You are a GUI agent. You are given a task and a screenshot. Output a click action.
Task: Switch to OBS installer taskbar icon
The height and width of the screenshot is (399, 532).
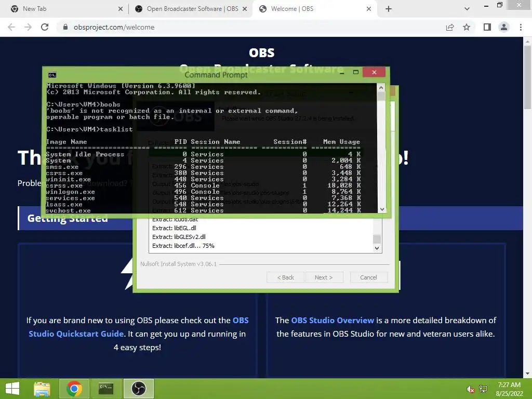tap(138, 389)
